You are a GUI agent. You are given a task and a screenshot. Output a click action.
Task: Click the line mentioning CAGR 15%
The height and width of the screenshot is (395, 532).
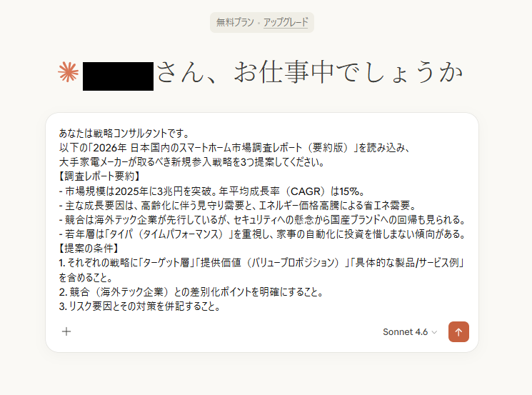tap(212, 191)
